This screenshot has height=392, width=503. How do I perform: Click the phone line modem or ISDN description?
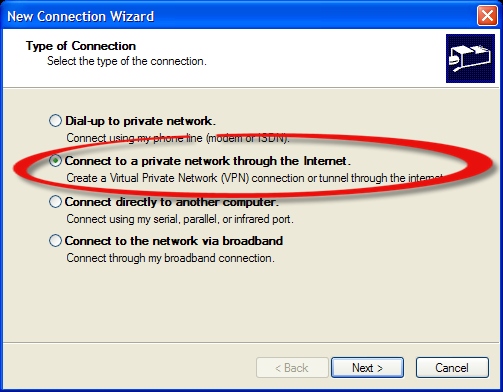tap(178, 138)
